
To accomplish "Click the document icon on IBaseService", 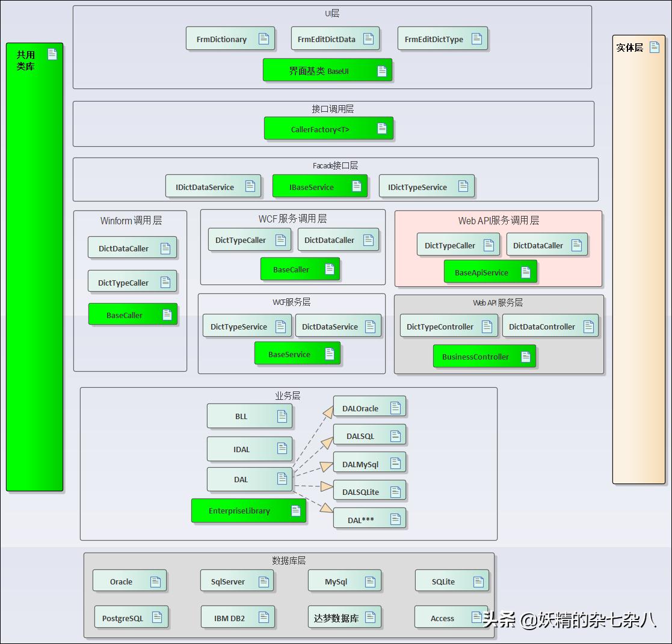I will click(x=357, y=186).
